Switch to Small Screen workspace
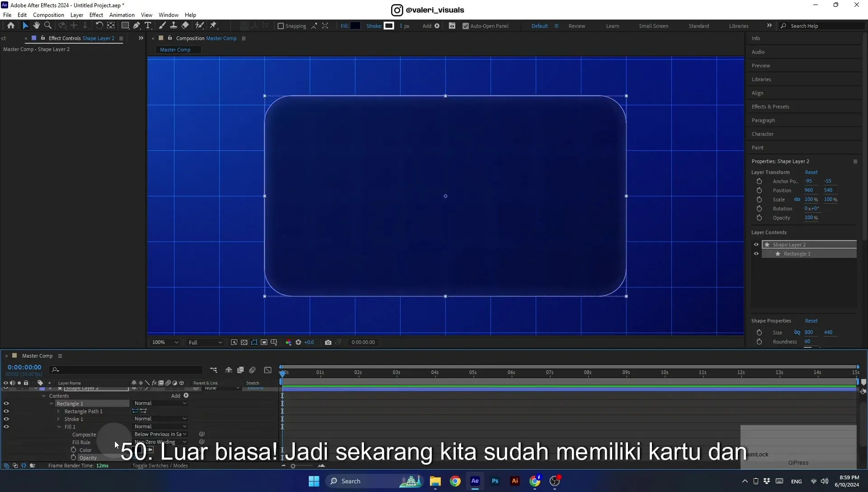Image resolution: width=868 pixels, height=492 pixels. click(x=653, y=26)
